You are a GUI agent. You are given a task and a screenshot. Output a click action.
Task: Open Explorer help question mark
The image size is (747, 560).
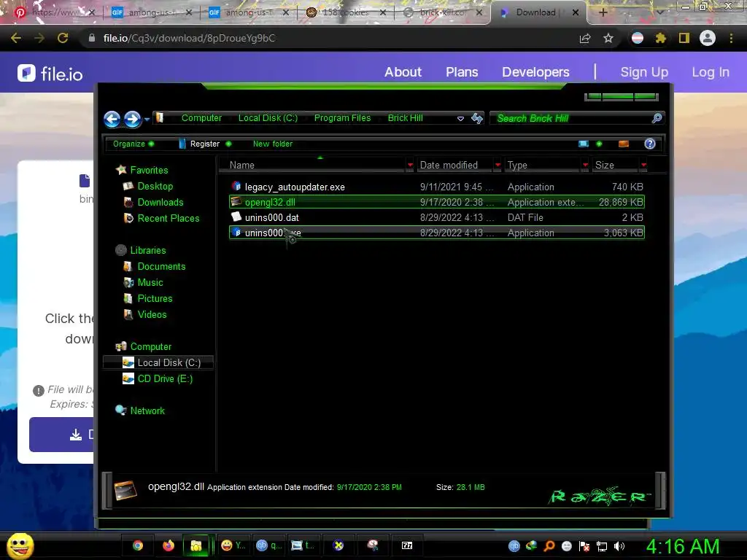point(650,144)
